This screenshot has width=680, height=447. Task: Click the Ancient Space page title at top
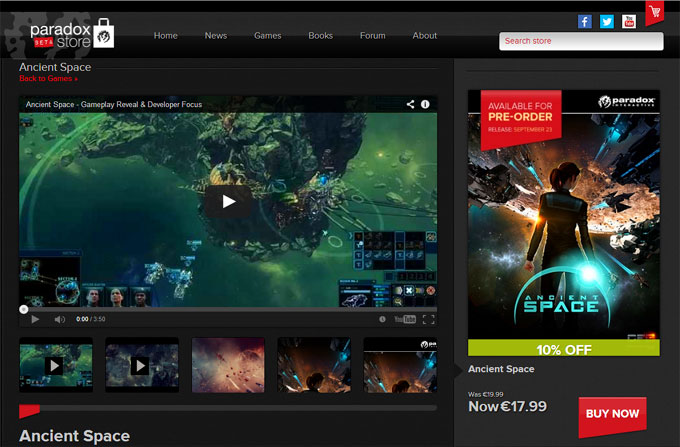click(x=55, y=67)
